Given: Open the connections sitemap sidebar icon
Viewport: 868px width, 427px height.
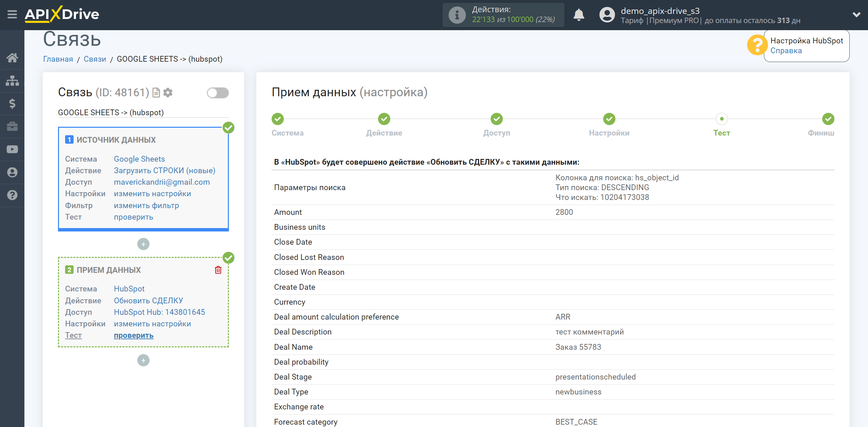Looking at the screenshot, I should [x=12, y=81].
